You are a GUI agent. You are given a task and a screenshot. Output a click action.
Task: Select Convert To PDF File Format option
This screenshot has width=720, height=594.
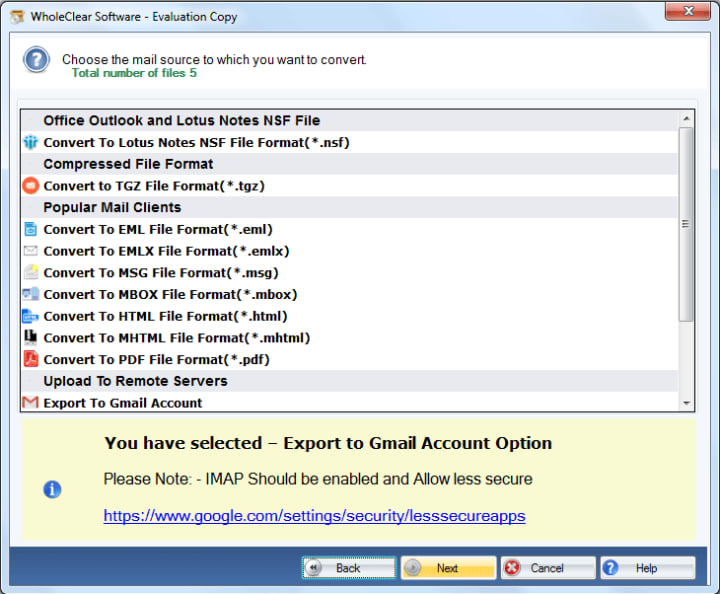tap(349, 359)
